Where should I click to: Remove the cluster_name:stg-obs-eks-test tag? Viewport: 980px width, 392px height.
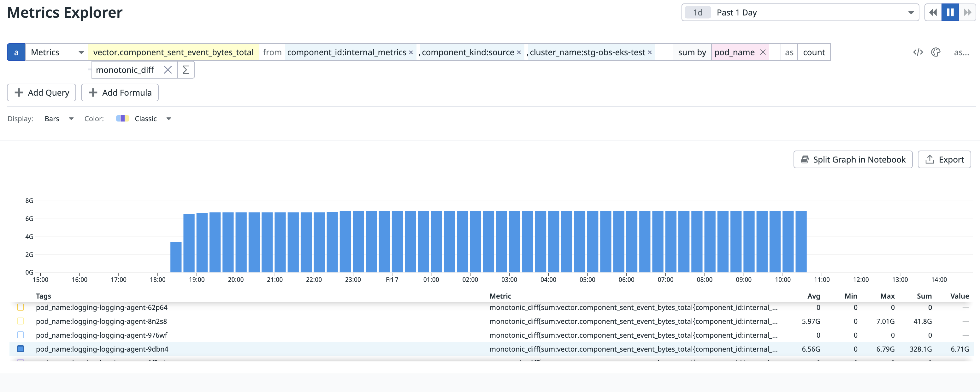(649, 52)
